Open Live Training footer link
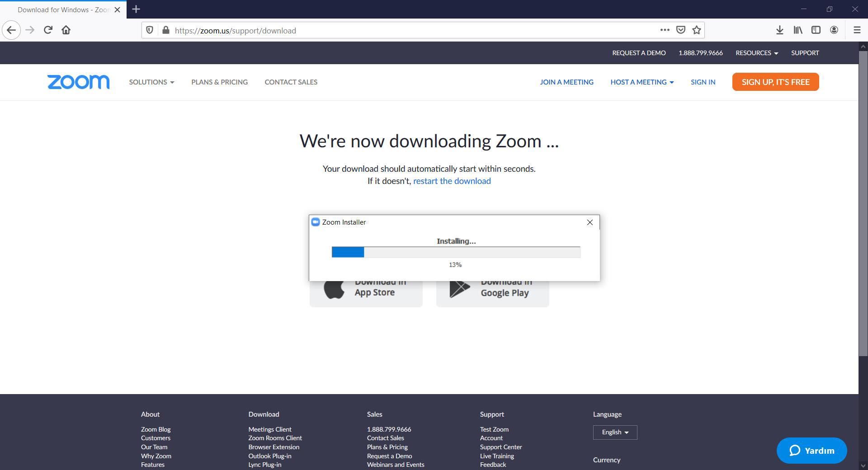 click(x=497, y=456)
